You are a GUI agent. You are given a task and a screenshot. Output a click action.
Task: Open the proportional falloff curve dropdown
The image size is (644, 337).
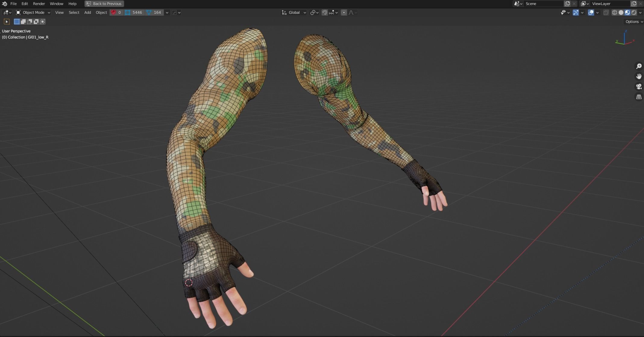tap(353, 12)
